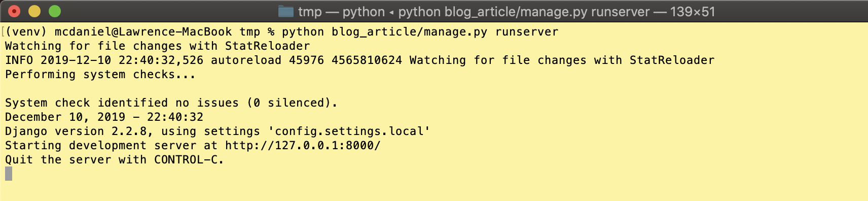Click 'Quit the server with CONTROL-C.' line
868x201 pixels.
[x=115, y=160]
